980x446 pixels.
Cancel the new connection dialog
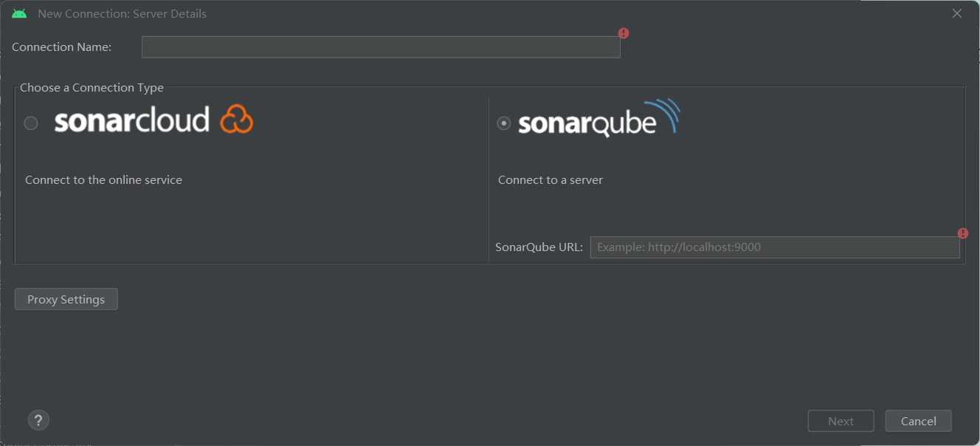(x=918, y=420)
